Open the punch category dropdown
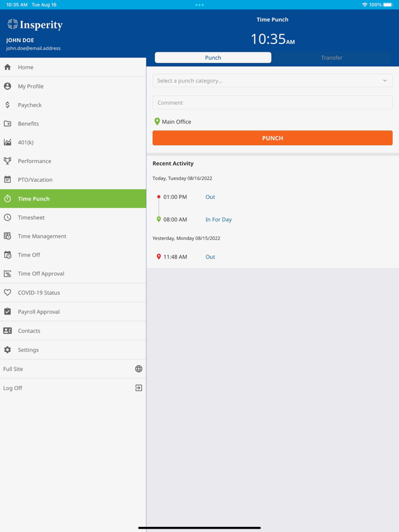 click(x=272, y=81)
